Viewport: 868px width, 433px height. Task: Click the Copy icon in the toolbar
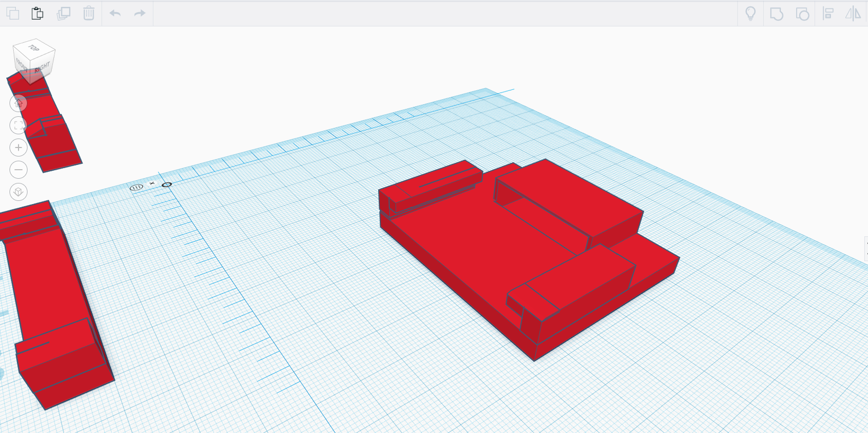click(x=13, y=13)
